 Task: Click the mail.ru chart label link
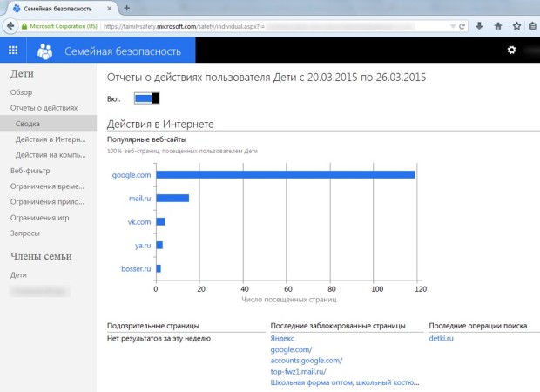[x=140, y=199]
